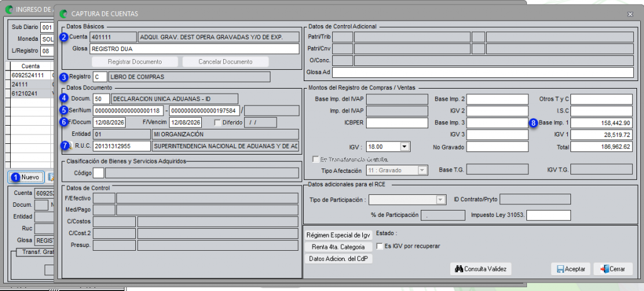Click the series number field ending 118
This screenshot has height=291, width=644.
[128, 111]
